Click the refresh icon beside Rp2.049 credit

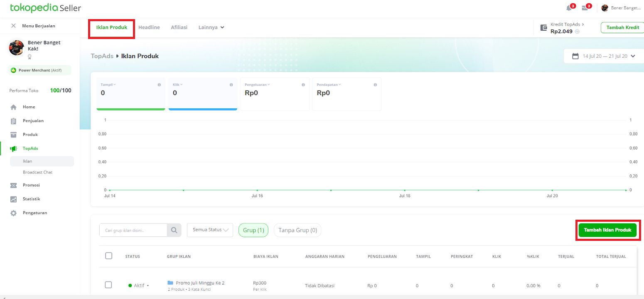tap(577, 32)
